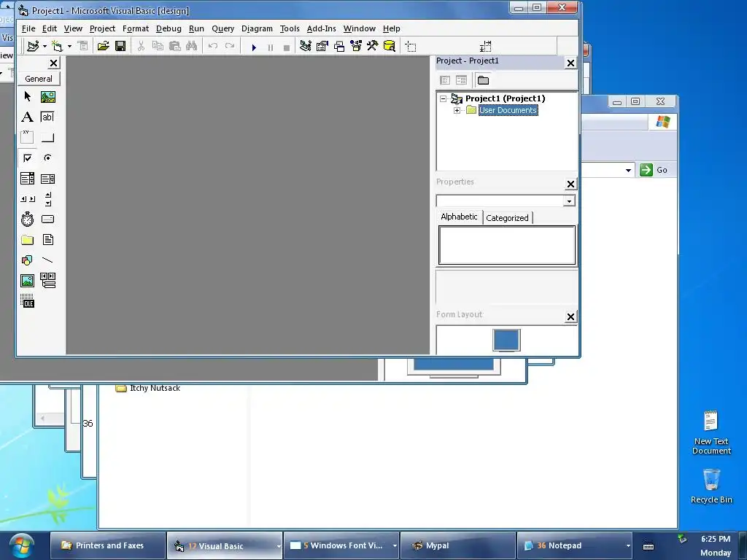The image size is (747, 560).
Task: Select the TextBox control (ab|)
Action: coord(47,117)
